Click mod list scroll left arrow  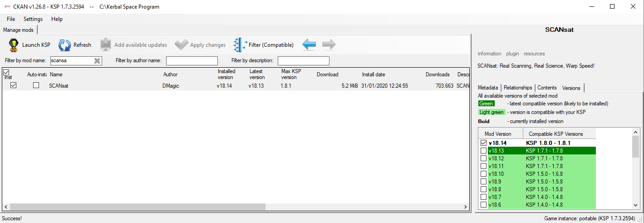click(5, 207)
